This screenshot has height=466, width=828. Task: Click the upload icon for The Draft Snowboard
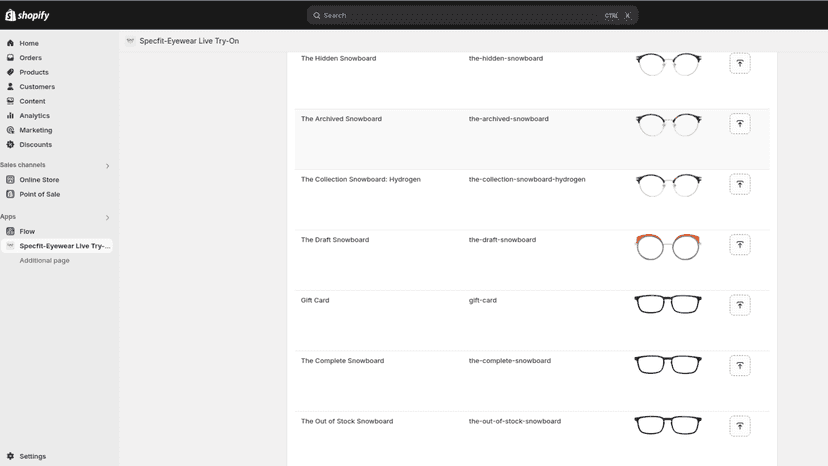740,245
